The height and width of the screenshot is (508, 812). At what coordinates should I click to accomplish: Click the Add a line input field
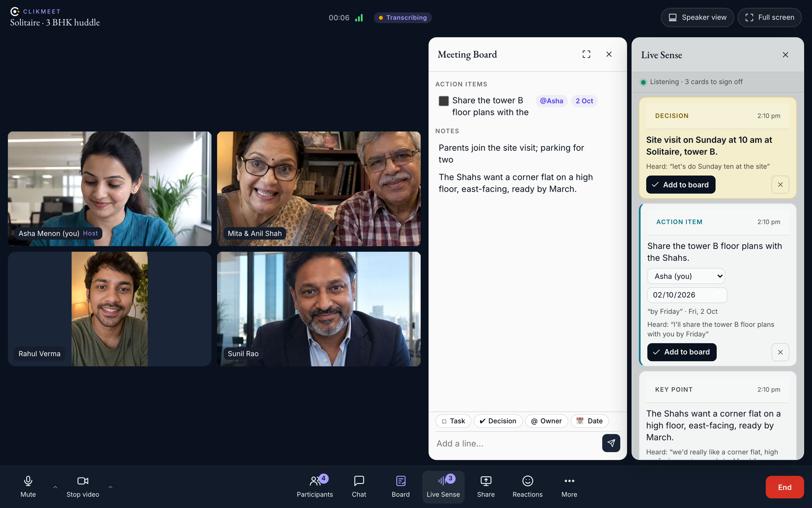coord(516,443)
